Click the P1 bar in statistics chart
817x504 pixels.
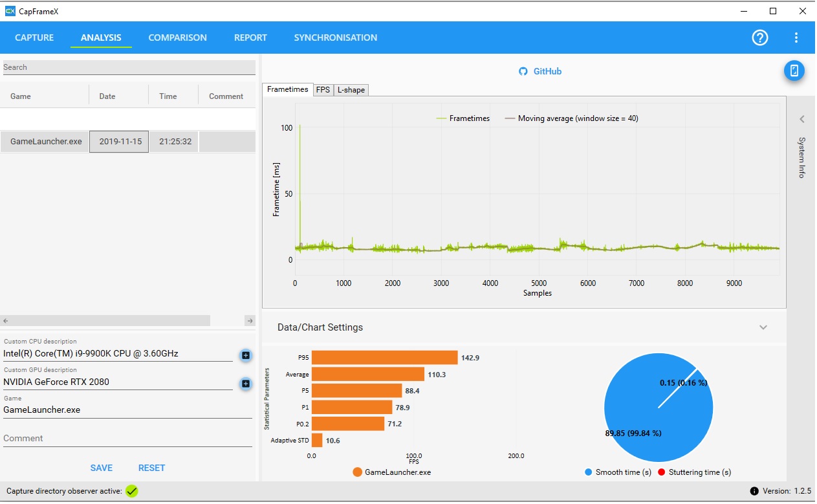[352, 408]
